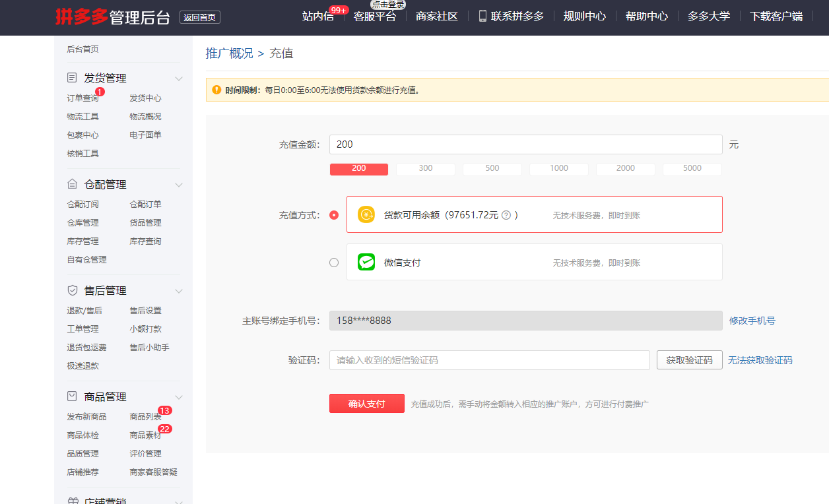Click the 拼多多 logo in header
Screen dimensions: 829x504
pos(82,17)
